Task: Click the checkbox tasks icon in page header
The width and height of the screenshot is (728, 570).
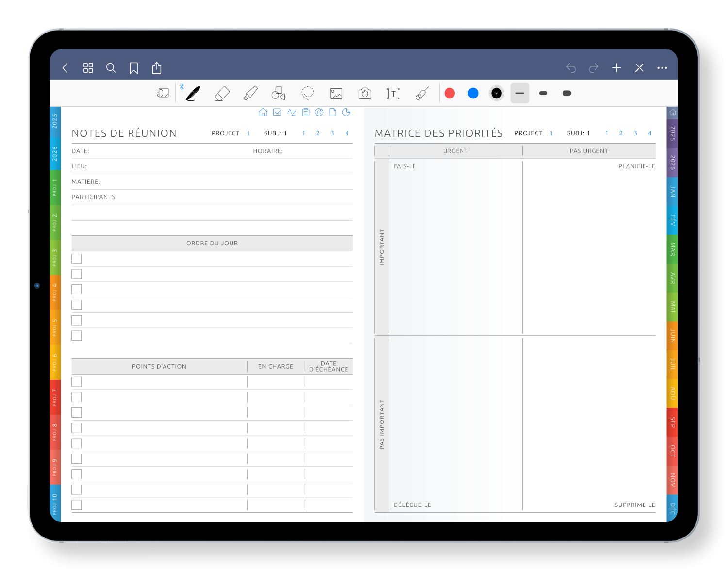Action: click(277, 113)
